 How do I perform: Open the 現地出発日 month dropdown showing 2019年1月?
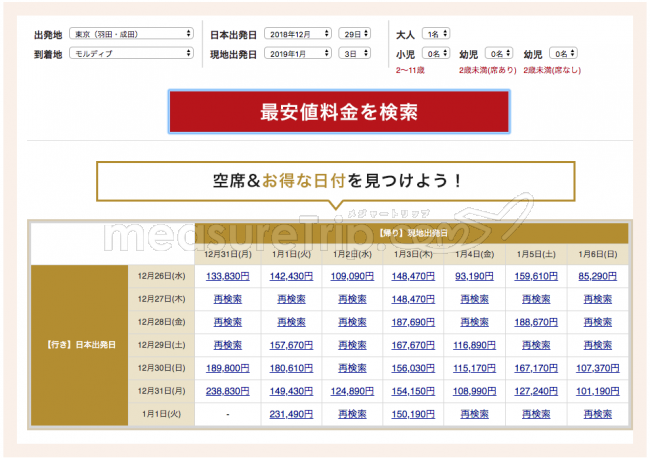click(x=298, y=53)
